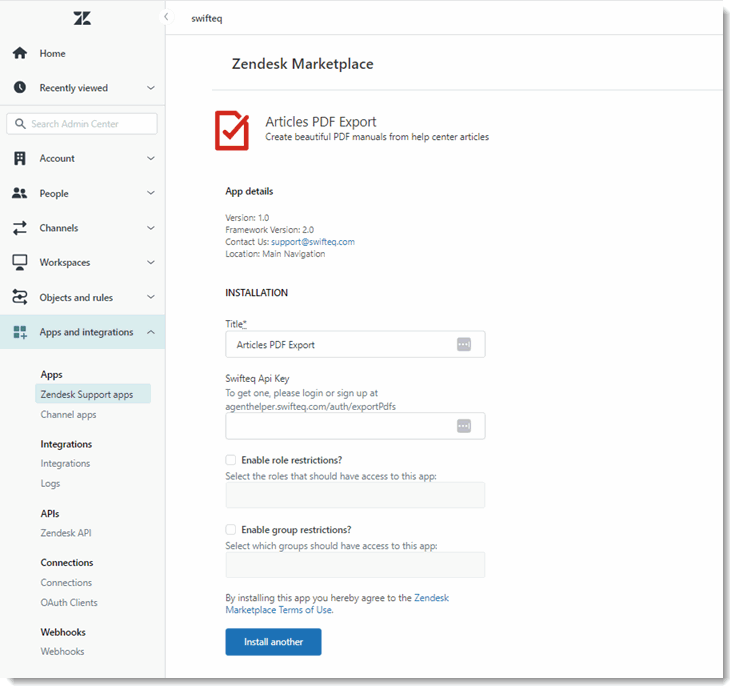Open OAuth Clients menu item
Viewport: 730px width, 686px height.
click(x=69, y=603)
